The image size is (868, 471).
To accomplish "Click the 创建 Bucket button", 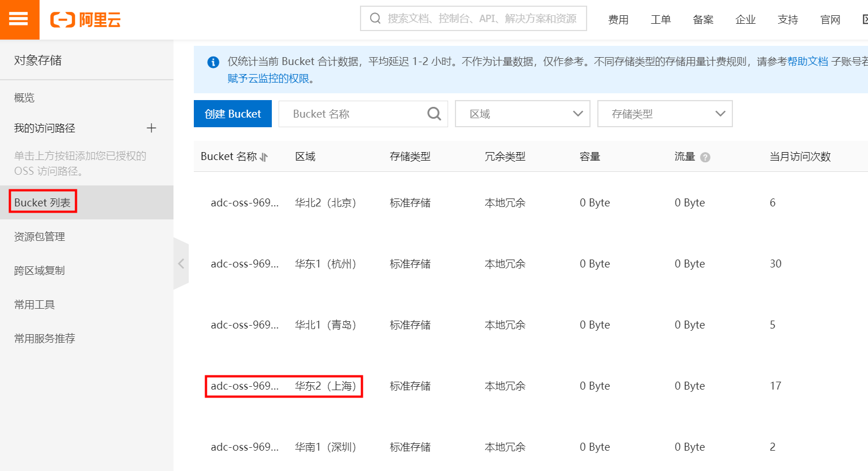I will pos(232,114).
